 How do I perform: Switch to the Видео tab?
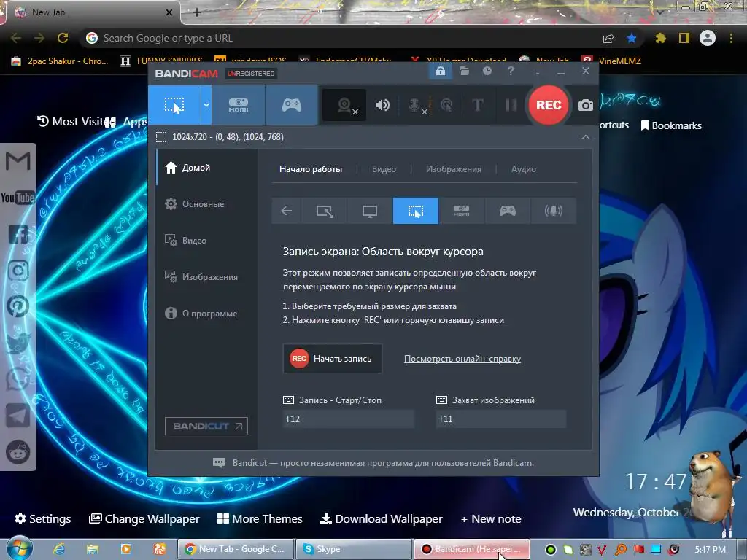(x=384, y=169)
